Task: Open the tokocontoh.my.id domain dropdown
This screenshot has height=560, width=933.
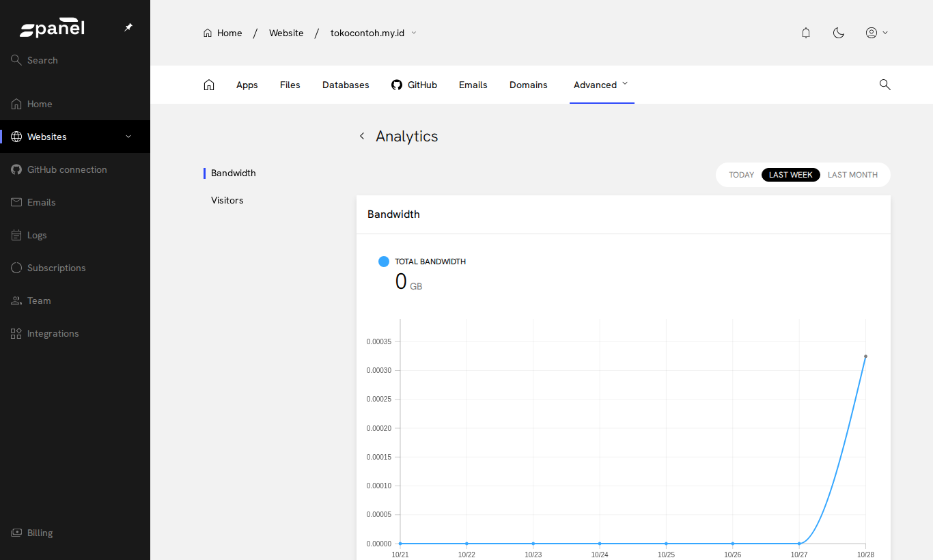Action: [374, 33]
